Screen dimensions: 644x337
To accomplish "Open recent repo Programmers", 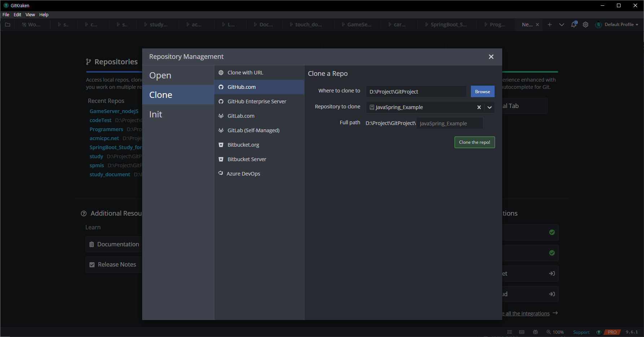I will coord(106,129).
